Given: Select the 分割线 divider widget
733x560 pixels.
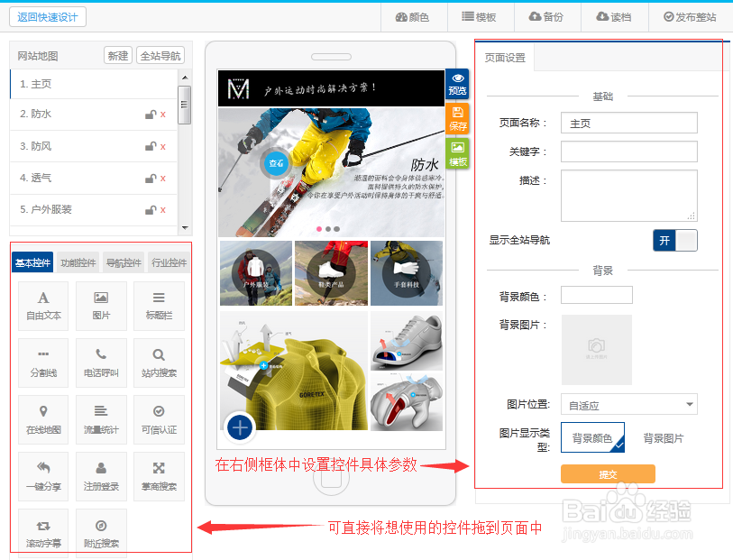Looking at the screenshot, I should [x=43, y=363].
